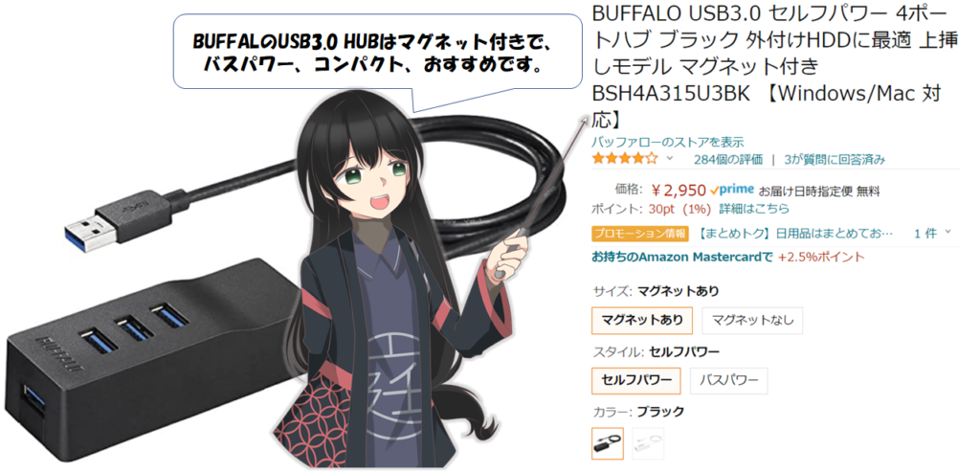The image size is (980, 473).
Task: Select the マグネットなし size option
Action: (752, 321)
